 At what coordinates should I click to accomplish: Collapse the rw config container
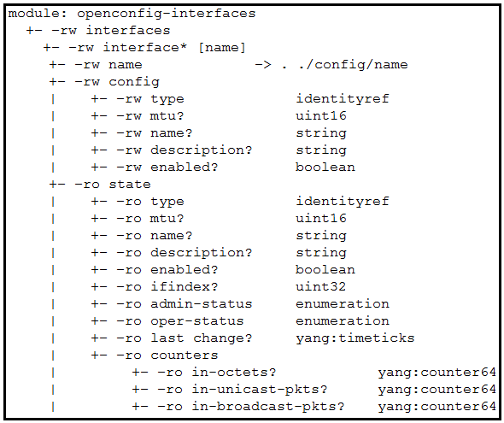coord(104,82)
